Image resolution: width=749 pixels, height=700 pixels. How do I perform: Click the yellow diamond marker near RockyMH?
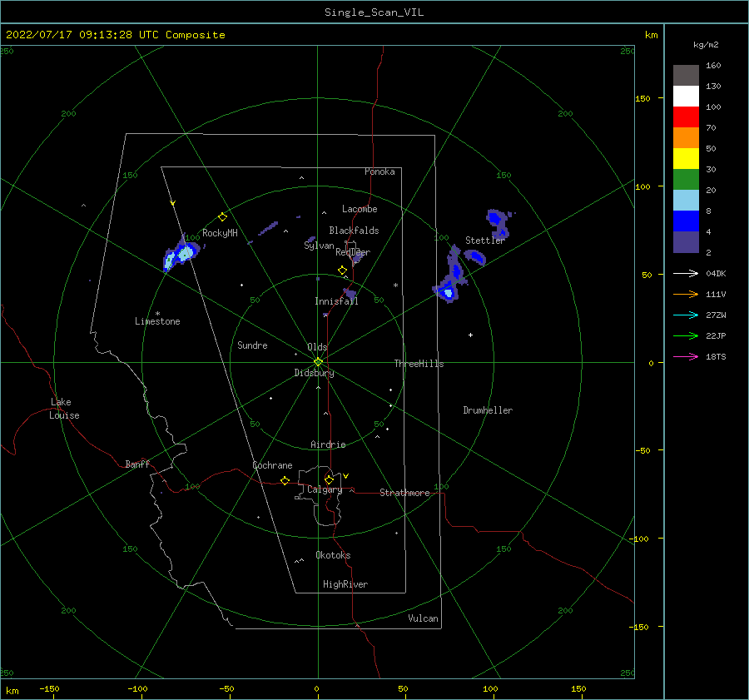tap(222, 217)
